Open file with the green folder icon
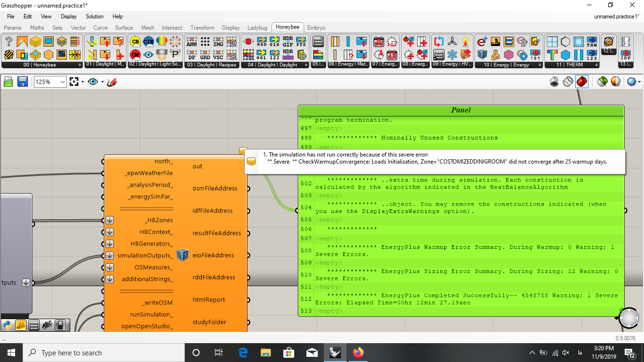 8,82
